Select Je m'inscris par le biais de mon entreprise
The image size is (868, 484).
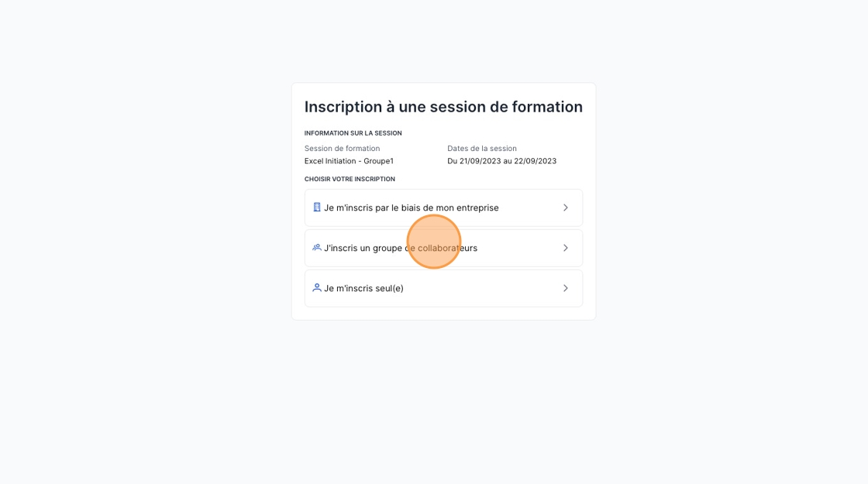tap(443, 208)
